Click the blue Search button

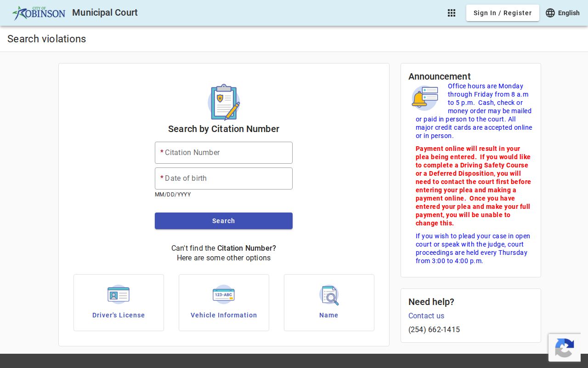(224, 221)
